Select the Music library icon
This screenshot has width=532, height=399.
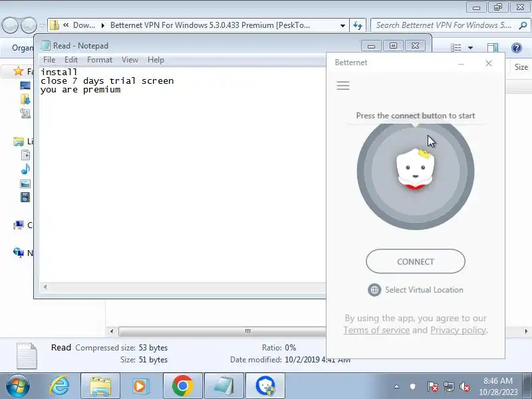[x=25, y=169]
